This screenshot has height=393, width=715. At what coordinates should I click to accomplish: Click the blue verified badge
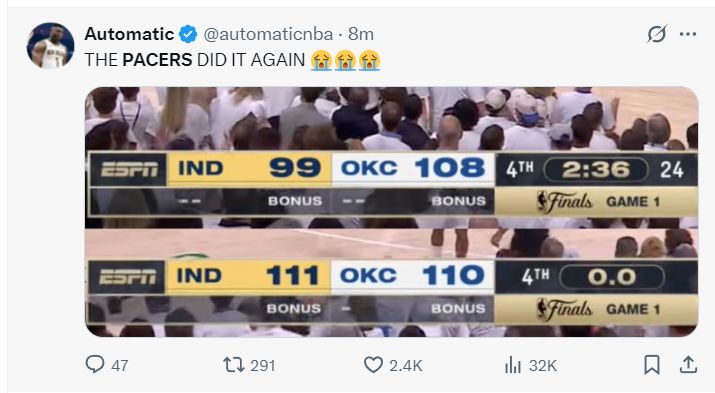(x=188, y=34)
